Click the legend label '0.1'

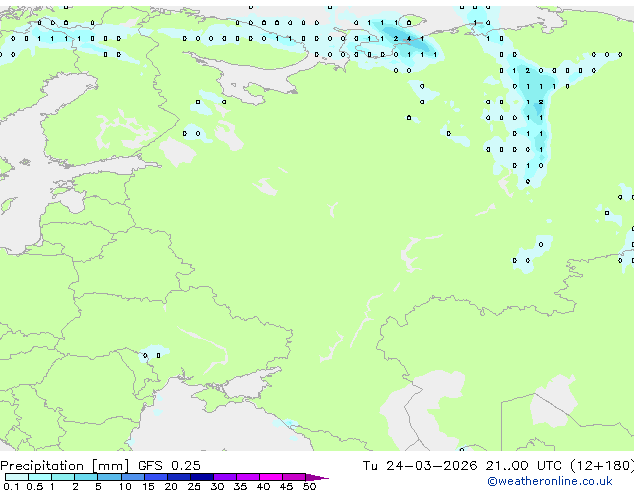point(11,486)
